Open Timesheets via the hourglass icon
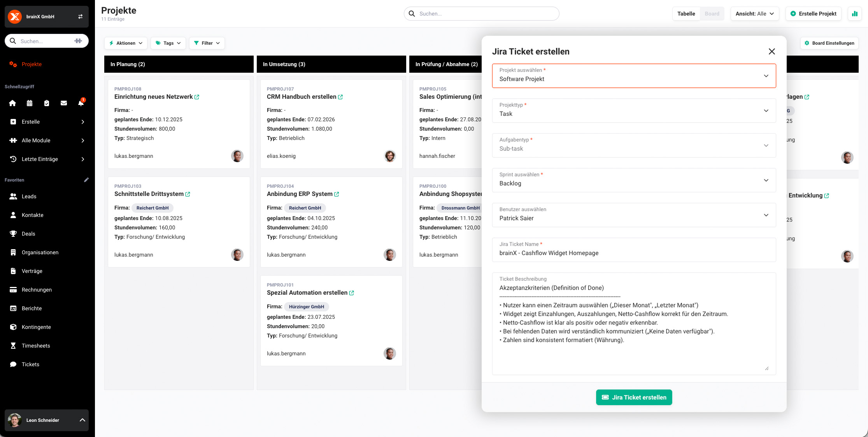The image size is (868, 437). pyautogui.click(x=13, y=346)
